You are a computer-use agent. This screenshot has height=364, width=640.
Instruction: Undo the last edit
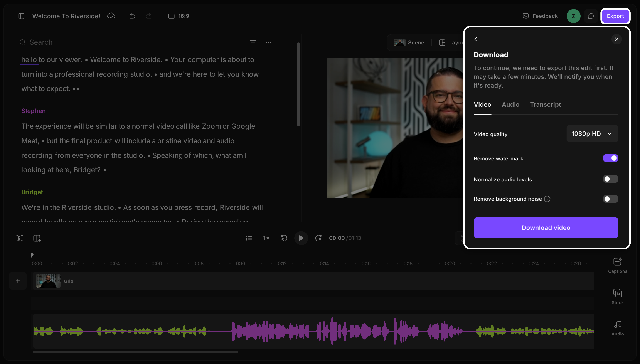[x=132, y=16]
